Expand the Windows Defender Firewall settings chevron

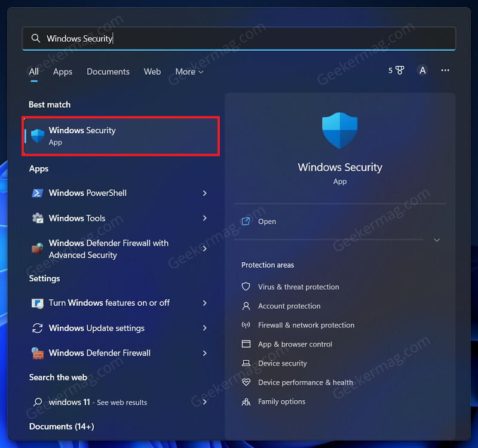tap(205, 353)
